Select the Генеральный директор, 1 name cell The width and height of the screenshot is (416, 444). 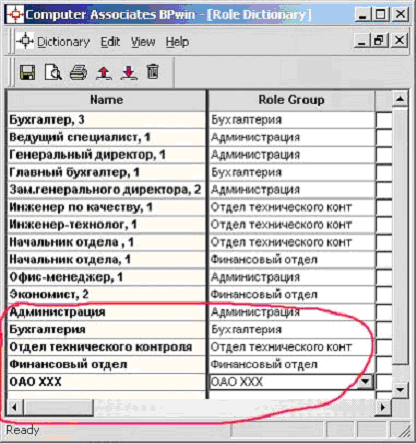pos(106,155)
